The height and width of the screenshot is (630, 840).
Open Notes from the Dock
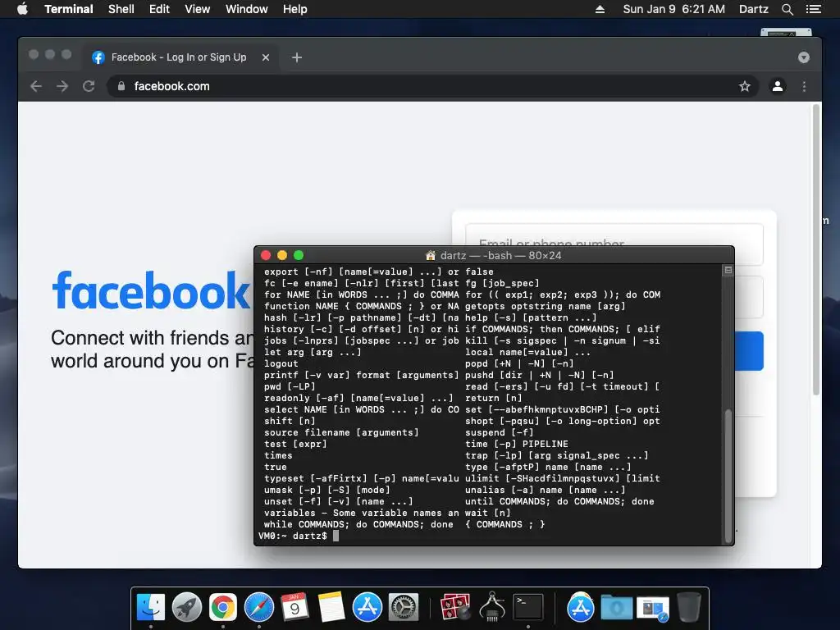click(331, 608)
